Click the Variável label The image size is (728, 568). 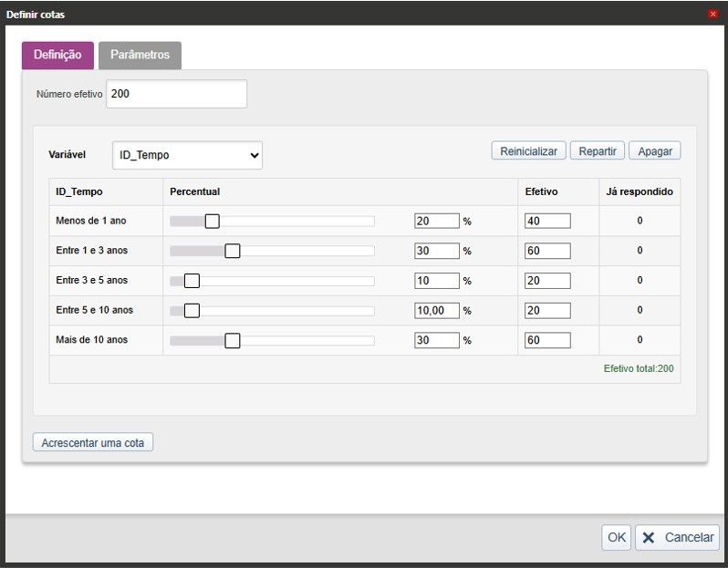click(x=67, y=154)
